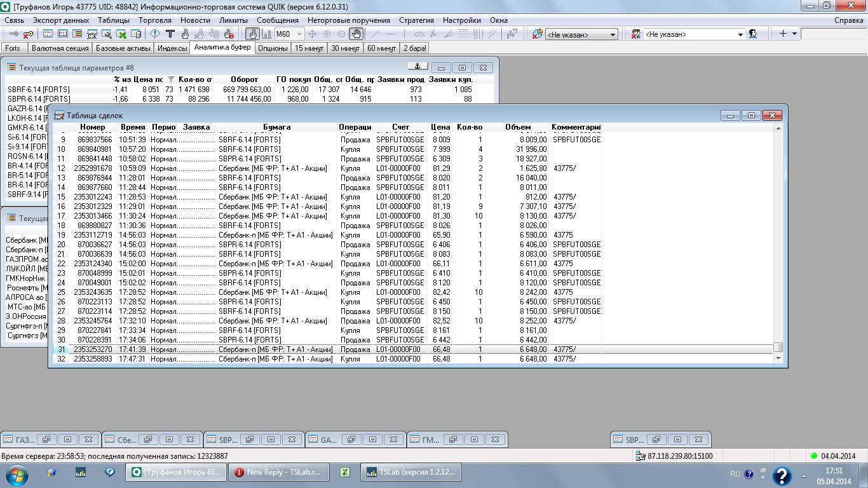The image size is (868, 488).
Task: Click the bold T toolbar icon
Action: click(x=170, y=34)
